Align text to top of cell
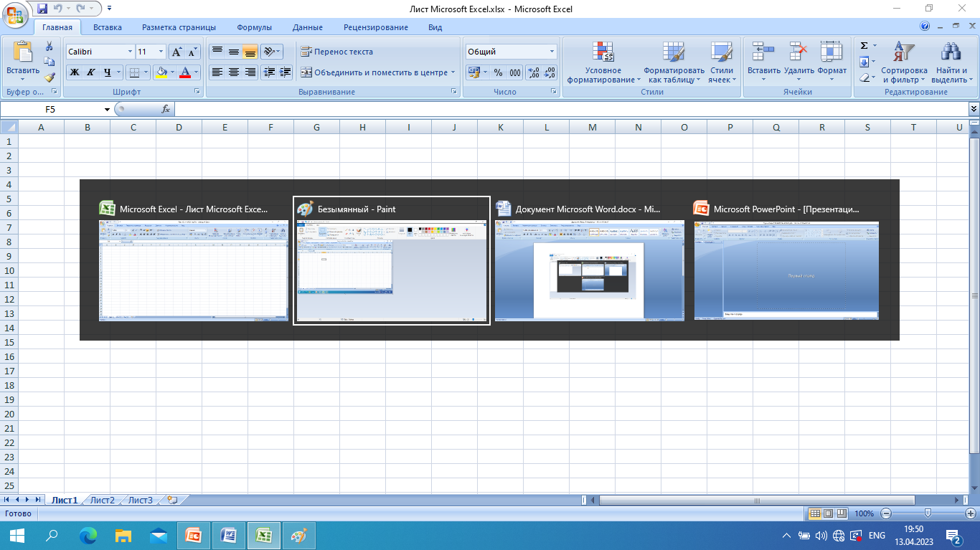This screenshot has height=550, width=980. (x=217, y=52)
